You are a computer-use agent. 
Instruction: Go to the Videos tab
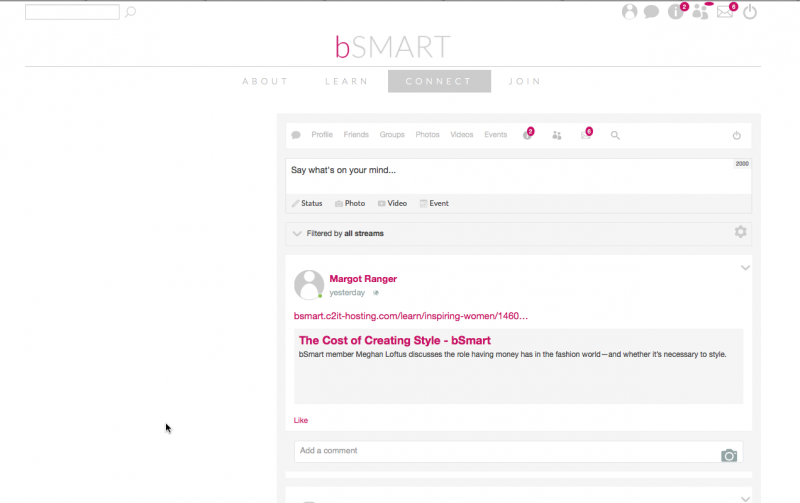[462, 135]
